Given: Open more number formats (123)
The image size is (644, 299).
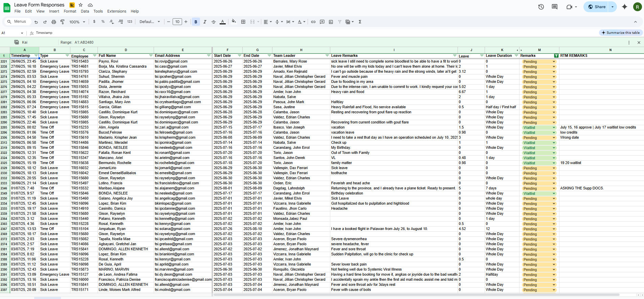Looking at the screenshot, I should click(x=130, y=22).
